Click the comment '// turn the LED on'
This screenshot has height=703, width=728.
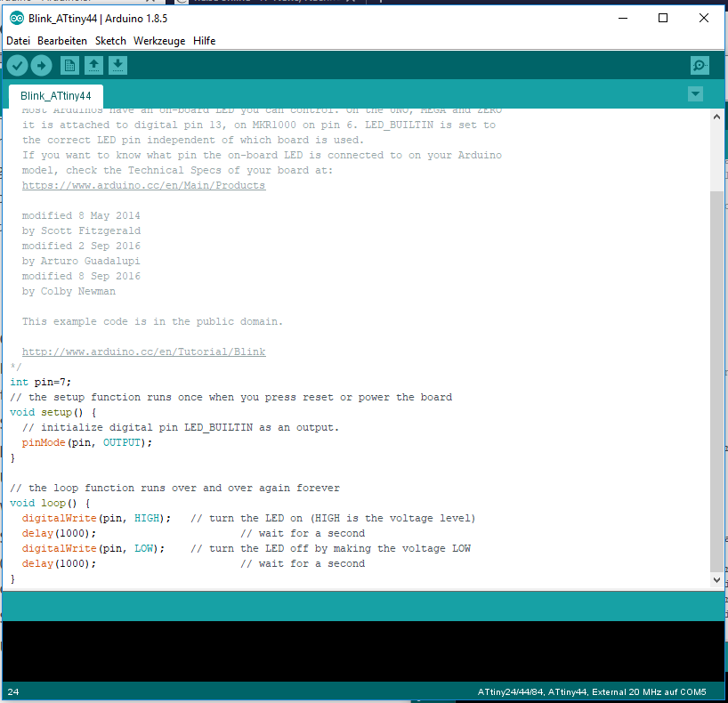pos(333,518)
